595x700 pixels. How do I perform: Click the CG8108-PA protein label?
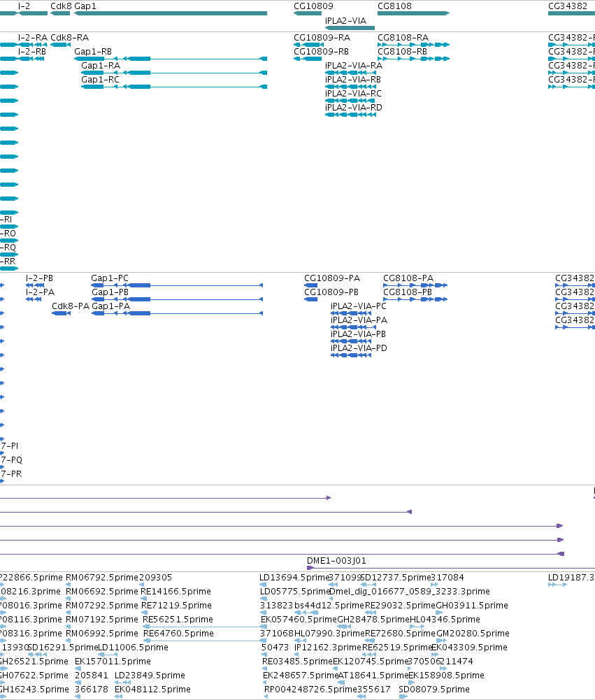[408, 278]
